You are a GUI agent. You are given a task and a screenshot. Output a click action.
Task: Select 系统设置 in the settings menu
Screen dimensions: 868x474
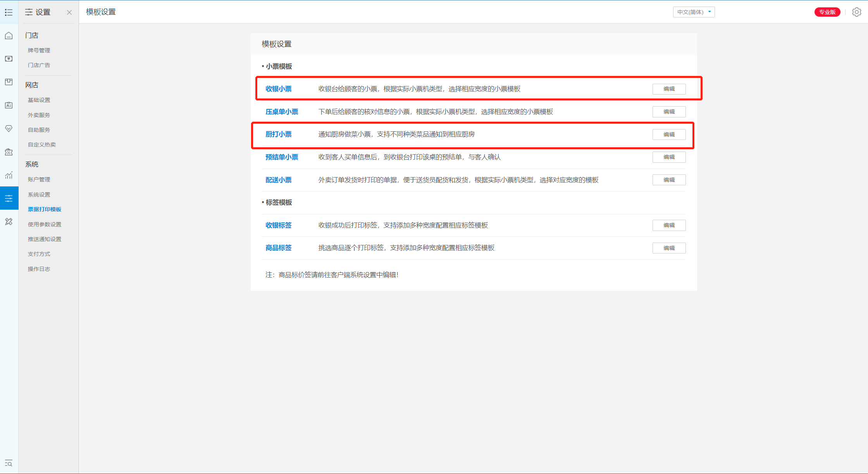pyautogui.click(x=39, y=195)
